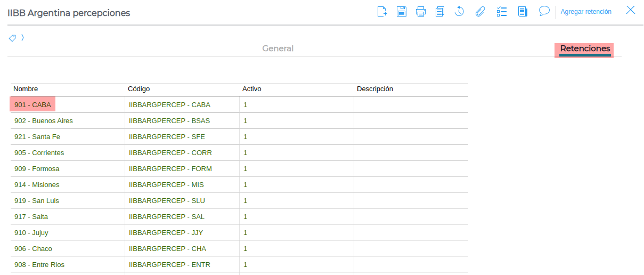
Task: Expand the chevron next to tag icon
Action: click(23, 38)
